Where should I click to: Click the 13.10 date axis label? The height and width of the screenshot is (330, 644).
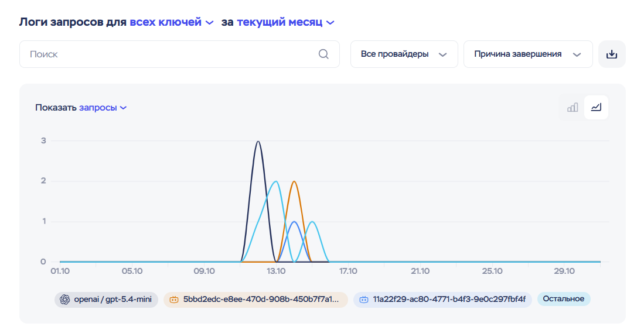[x=276, y=271]
